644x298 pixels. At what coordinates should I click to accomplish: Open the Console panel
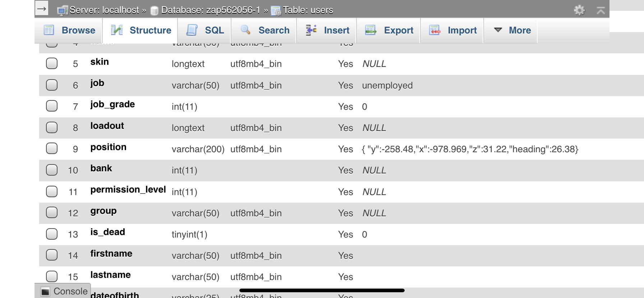pos(63,291)
